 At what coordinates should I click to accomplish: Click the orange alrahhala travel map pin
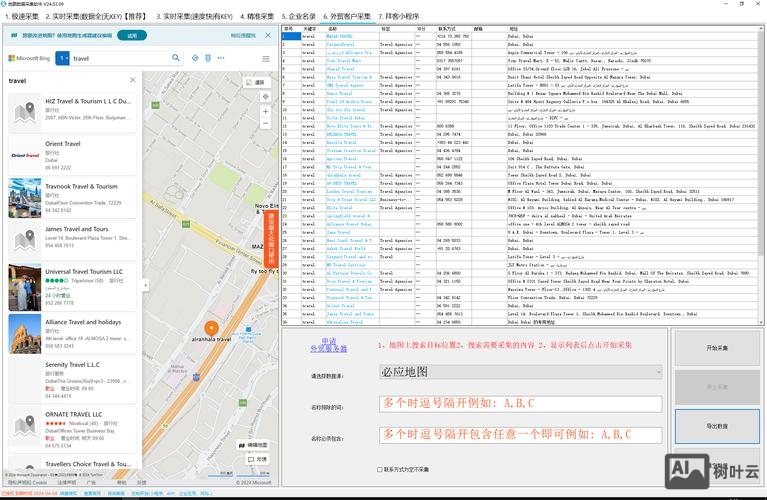[211, 328]
